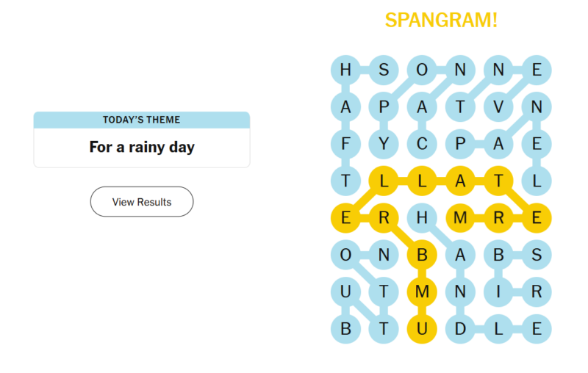This screenshot has width=588, height=373.
Task: Tap the blue H beside yellow M
Action: click(x=422, y=218)
